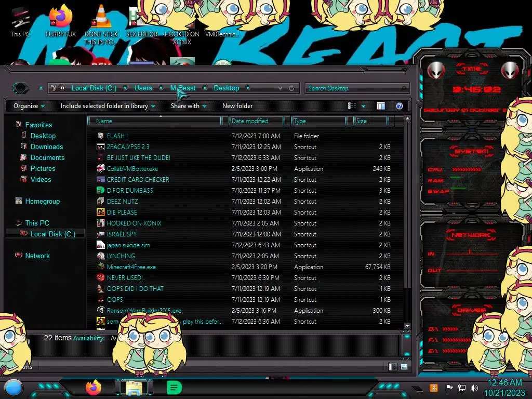Click Local Disk (C:) in breadcrumb

(94, 88)
